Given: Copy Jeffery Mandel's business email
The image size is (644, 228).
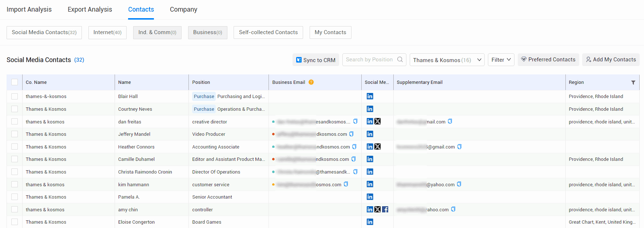Looking at the screenshot, I should pos(351,134).
